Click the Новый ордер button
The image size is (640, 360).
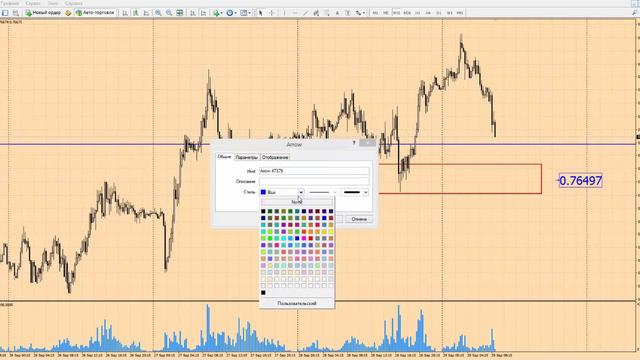pyautogui.click(x=43, y=13)
